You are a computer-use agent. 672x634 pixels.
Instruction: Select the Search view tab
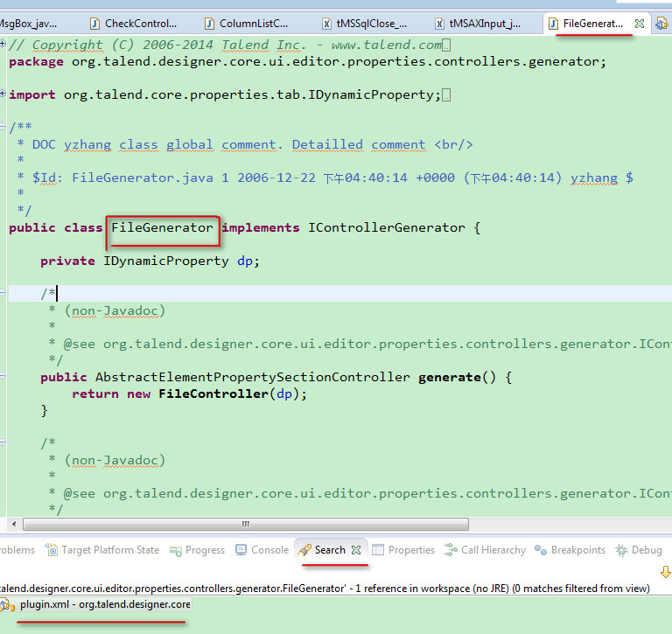pyautogui.click(x=330, y=550)
